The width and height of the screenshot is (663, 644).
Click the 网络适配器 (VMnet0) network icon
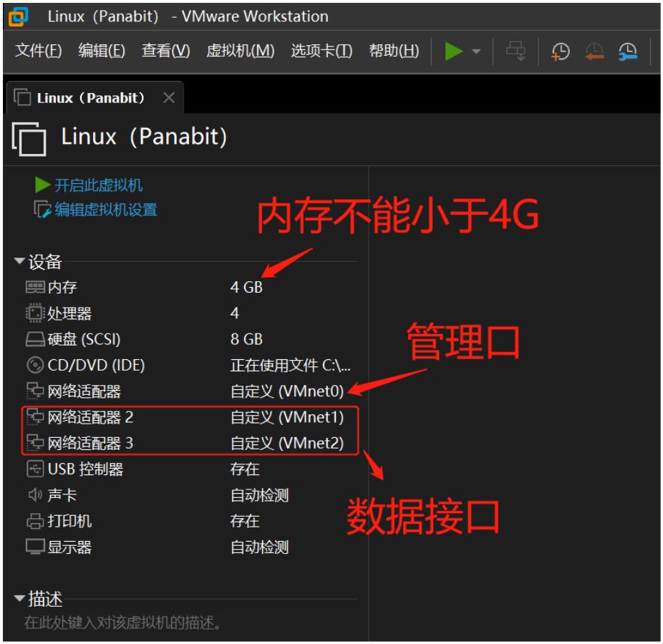tap(34, 391)
